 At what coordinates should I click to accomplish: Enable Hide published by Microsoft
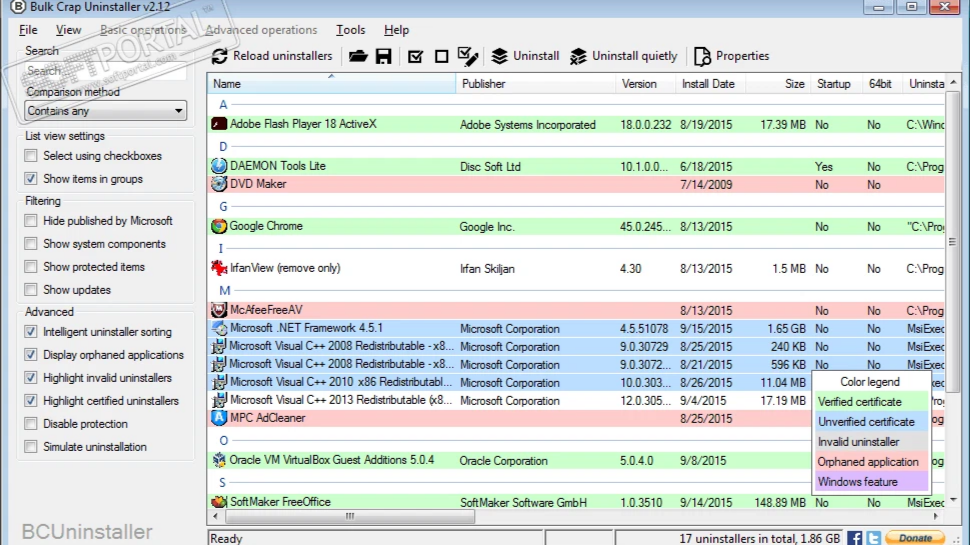(30, 221)
